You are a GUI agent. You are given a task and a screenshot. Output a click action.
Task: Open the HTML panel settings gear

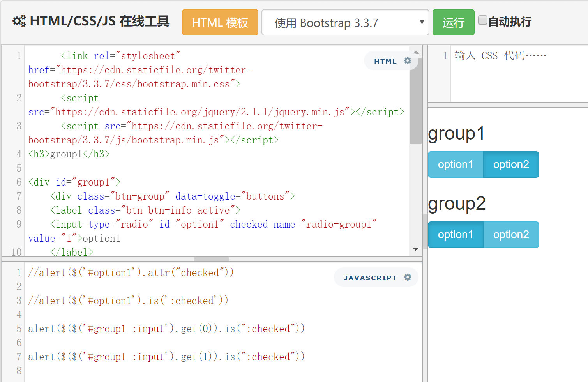tap(408, 61)
